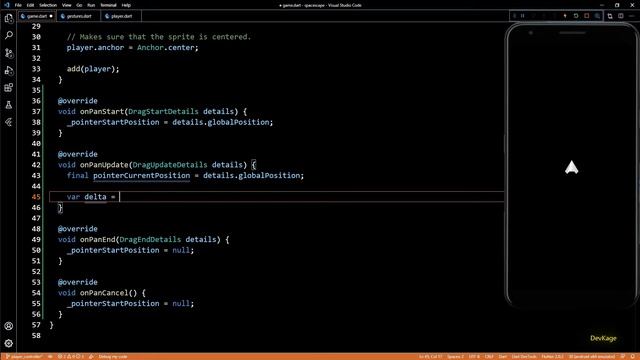Stop debugging with the red square
The image size is (640, 360).
click(587, 16)
